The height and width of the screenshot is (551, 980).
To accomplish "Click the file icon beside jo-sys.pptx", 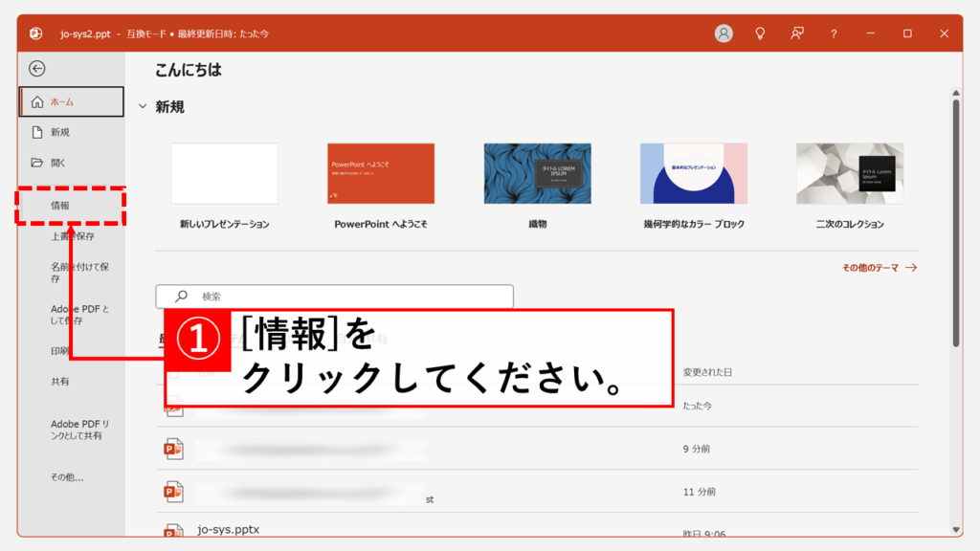I will click(x=173, y=530).
